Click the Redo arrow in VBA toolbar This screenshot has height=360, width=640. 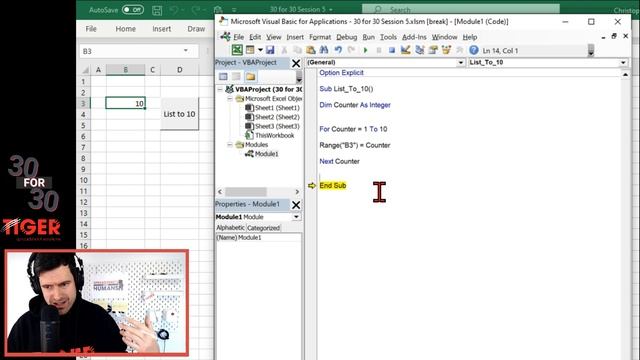tap(351, 50)
